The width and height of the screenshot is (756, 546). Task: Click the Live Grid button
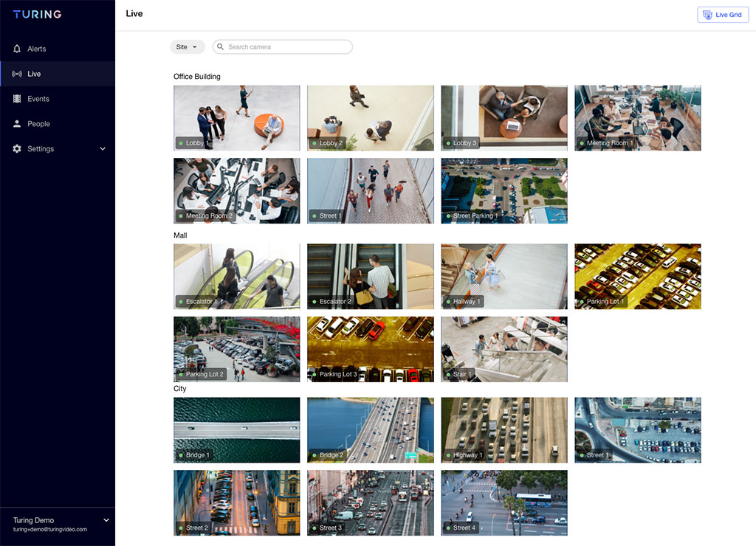(x=723, y=15)
